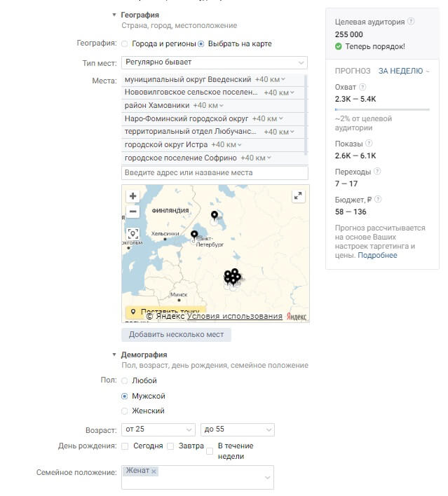Open radius dropdown for округ Введенский
Image resolution: width=448 pixels, height=496 pixels.
coord(270,79)
